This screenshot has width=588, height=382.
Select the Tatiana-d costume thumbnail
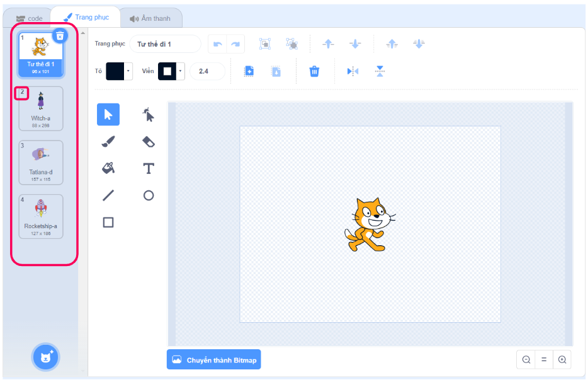(x=41, y=163)
